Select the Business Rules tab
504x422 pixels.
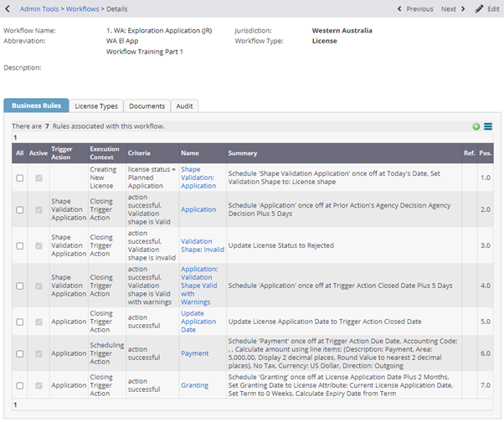[36, 105]
